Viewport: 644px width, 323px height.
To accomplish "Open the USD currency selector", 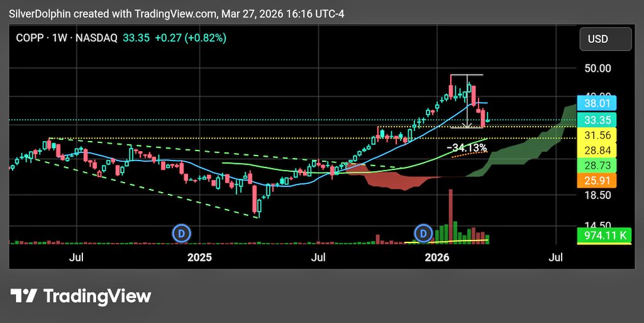I will tap(605, 39).
